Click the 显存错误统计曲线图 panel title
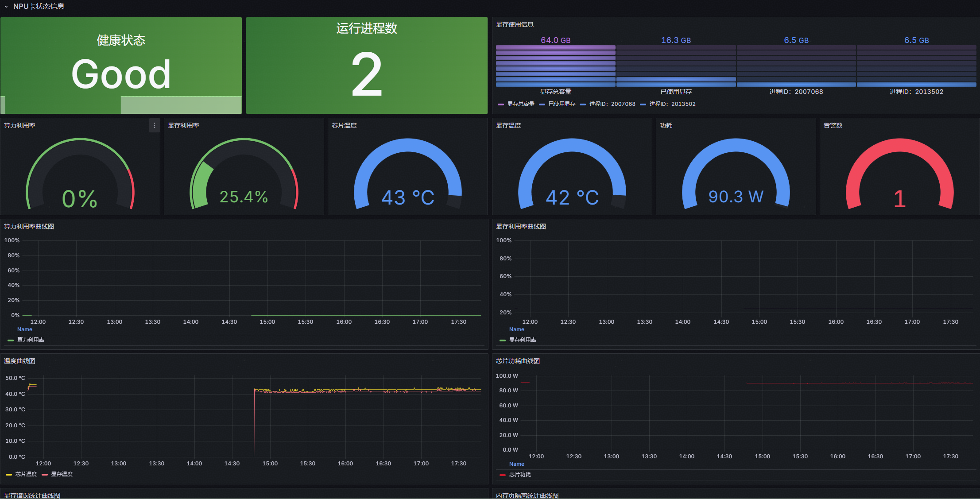 [x=32, y=495]
